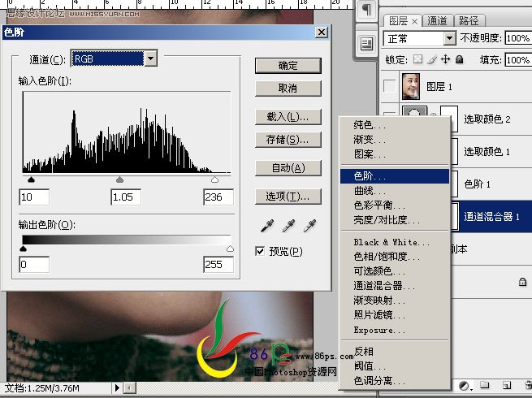Click output levels black slider
Image resolution: width=532 pixels, height=398 pixels.
click(x=23, y=249)
